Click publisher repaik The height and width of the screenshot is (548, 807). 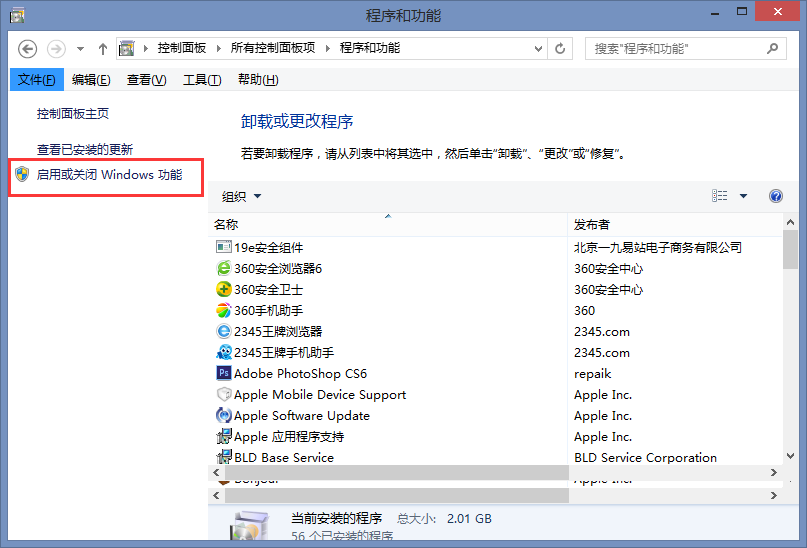[592, 374]
